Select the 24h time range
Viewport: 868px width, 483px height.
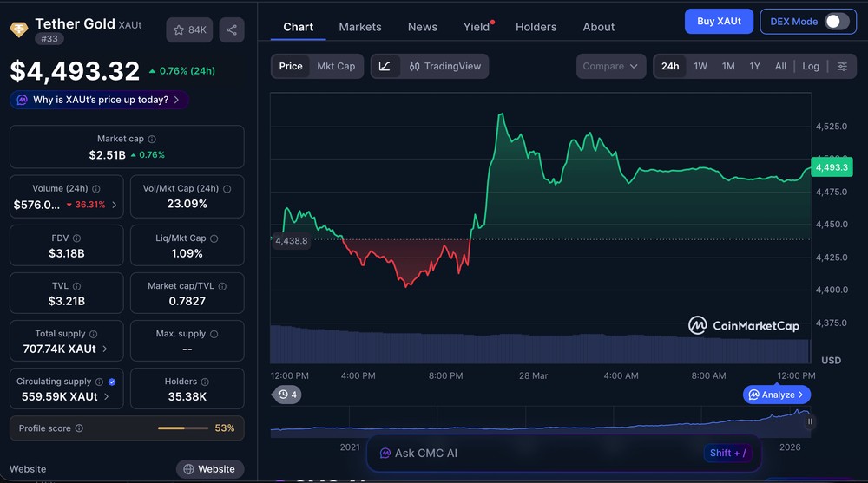670,67
